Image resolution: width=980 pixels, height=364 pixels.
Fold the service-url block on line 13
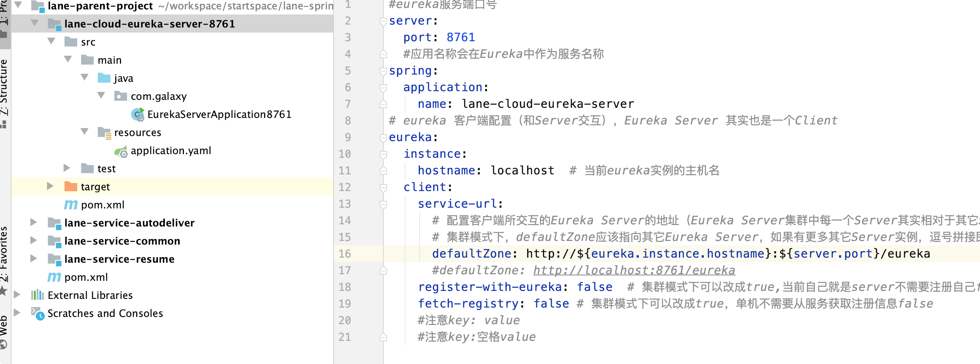(x=383, y=204)
